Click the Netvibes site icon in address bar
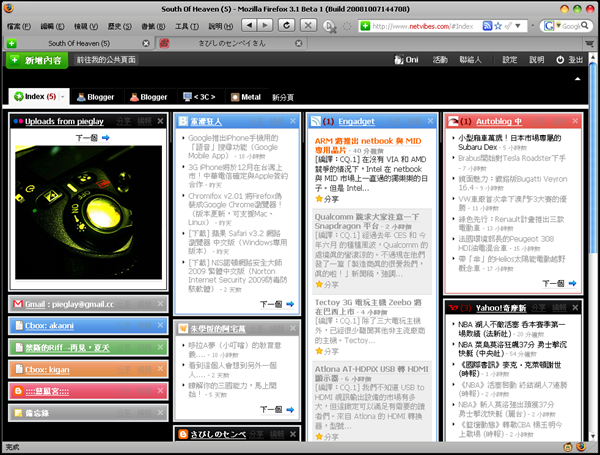 coord(365,26)
